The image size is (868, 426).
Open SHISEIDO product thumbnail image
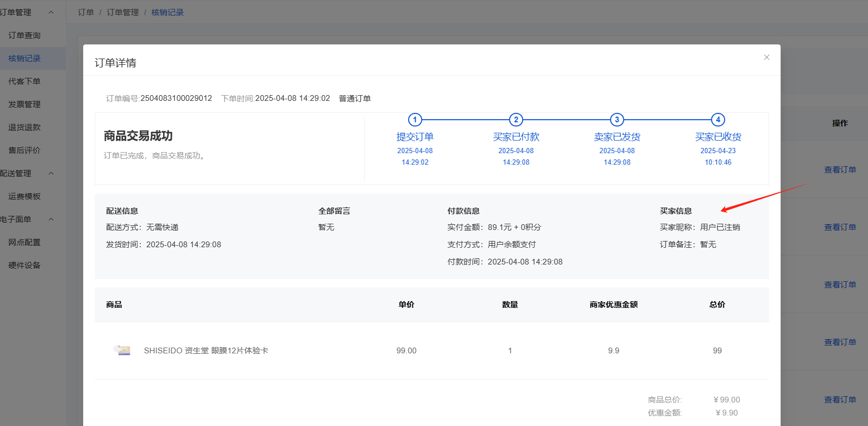click(122, 350)
